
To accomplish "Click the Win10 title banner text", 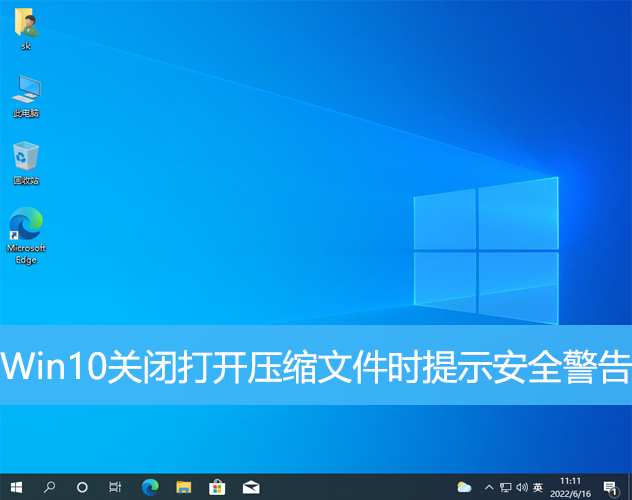I will click(x=316, y=366).
